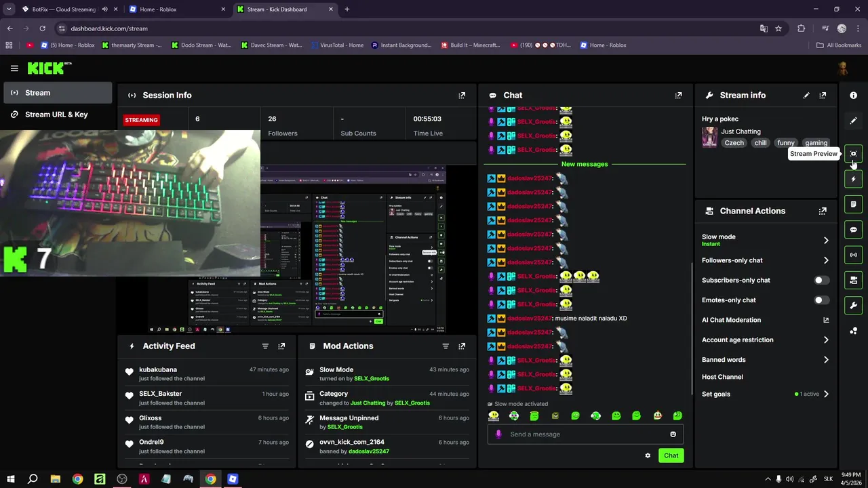Click the info icon in right sidebar
The height and width of the screenshot is (488, 868).
tap(853, 96)
